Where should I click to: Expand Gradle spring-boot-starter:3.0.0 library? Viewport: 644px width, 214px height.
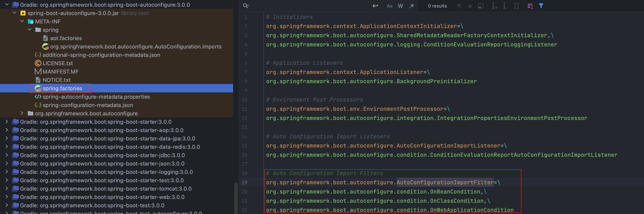7,122
